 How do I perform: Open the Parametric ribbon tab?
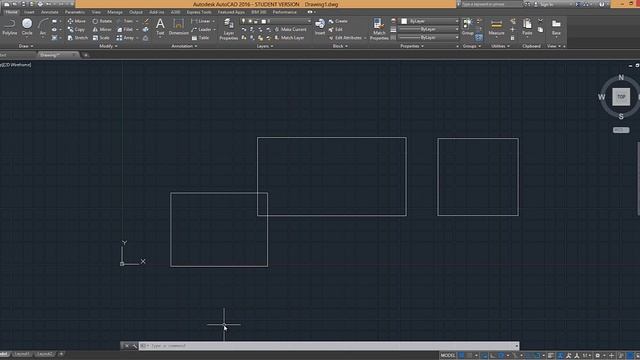click(x=75, y=12)
